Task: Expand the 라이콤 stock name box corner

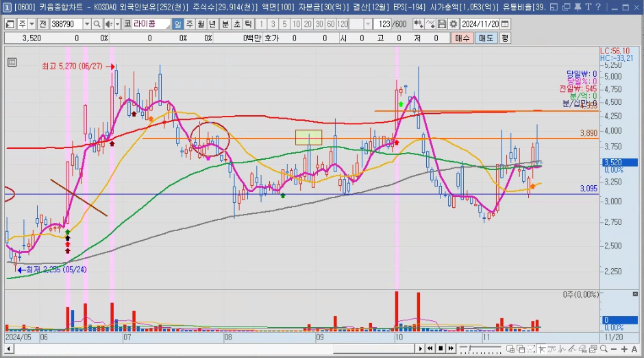Action: [168, 27]
